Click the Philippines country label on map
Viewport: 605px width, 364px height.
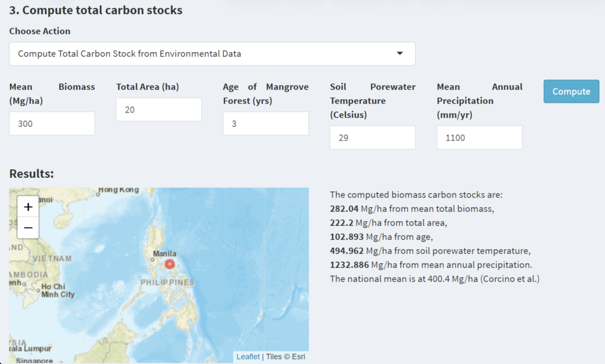167,282
